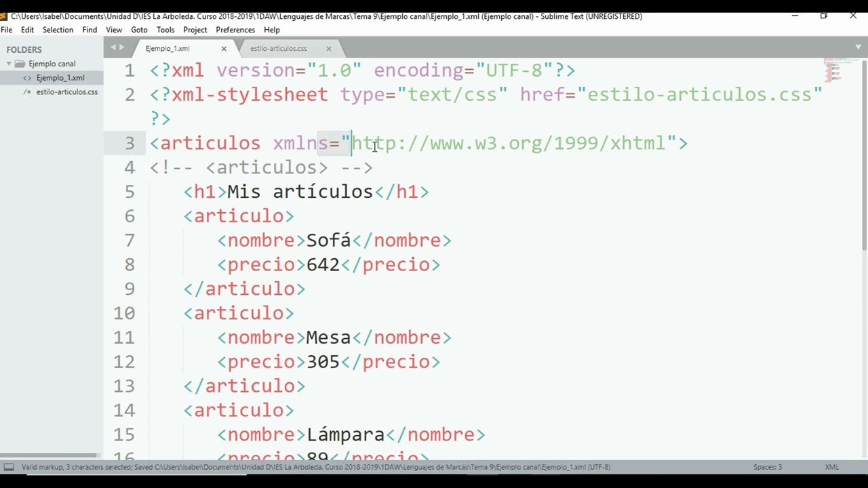Click the "text/css" type value on line 2
Screen dimensions: 868x488
tap(452, 95)
